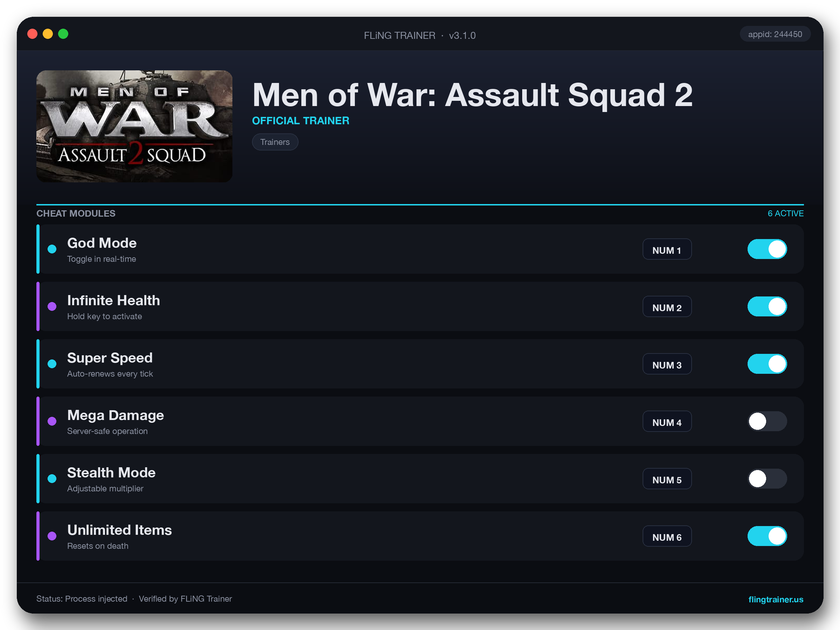Minimize the window using yellow button
840x630 pixels.
(x=48, y=34)
